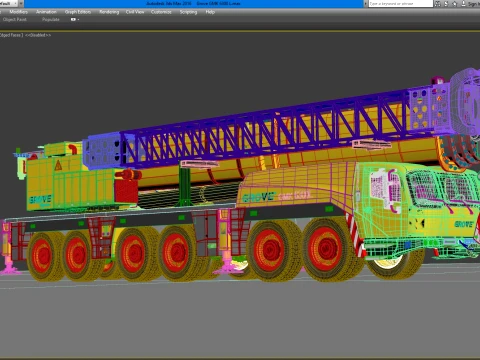Open the workspace selector dropdown
The image size is (480, 360).
(8, 4)
